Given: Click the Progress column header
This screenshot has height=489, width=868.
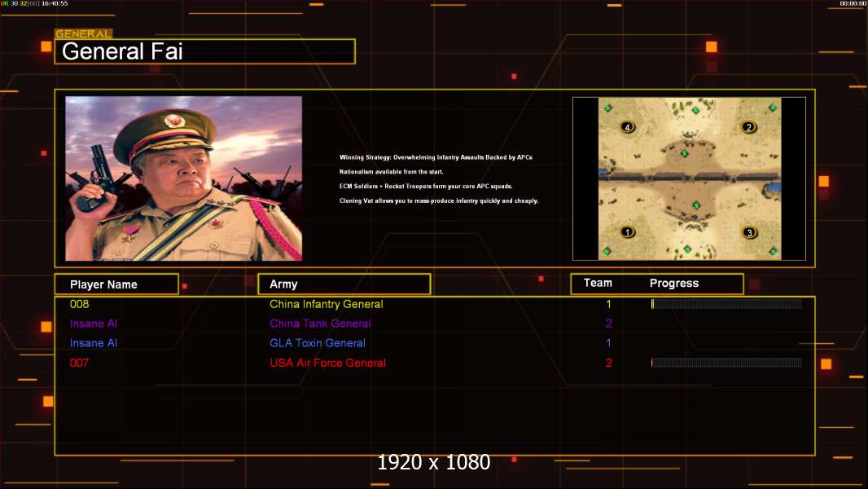Looking at the screenshot, I should (673, 283).
